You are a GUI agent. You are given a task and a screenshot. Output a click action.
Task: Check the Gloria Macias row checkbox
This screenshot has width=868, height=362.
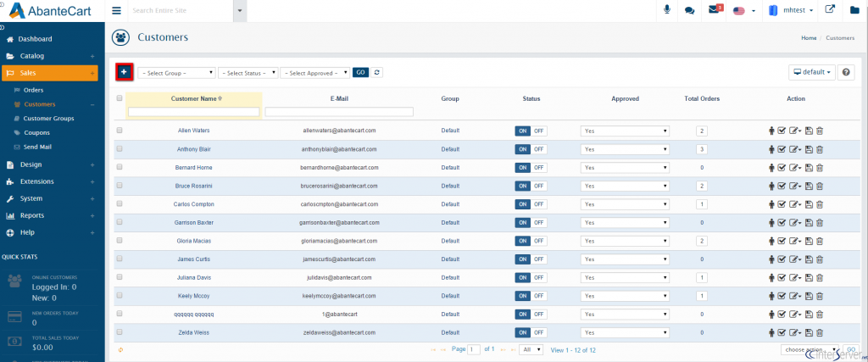tap(120, 240)
